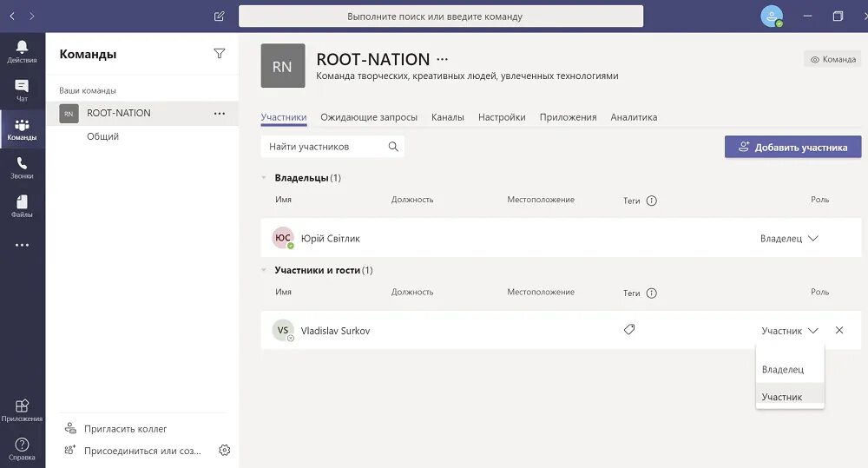Open the Files (Файлы) section

click(x=23, y=206)
